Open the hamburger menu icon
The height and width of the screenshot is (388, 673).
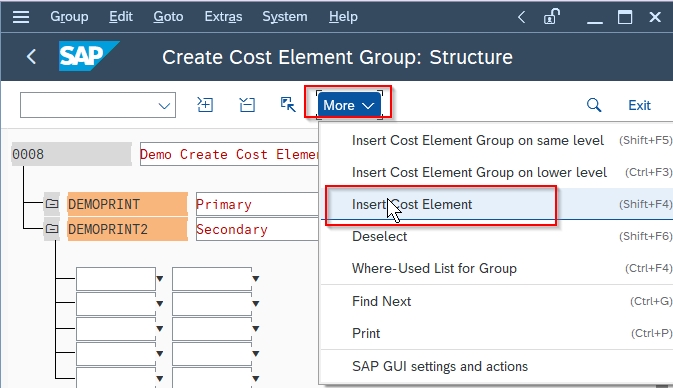pyautogui.click(x=21, y=17)
